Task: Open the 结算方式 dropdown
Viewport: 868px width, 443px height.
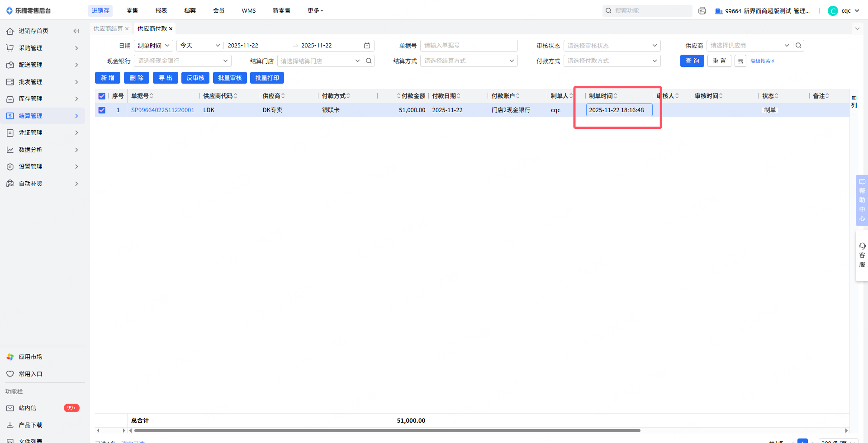Action: 469,61
